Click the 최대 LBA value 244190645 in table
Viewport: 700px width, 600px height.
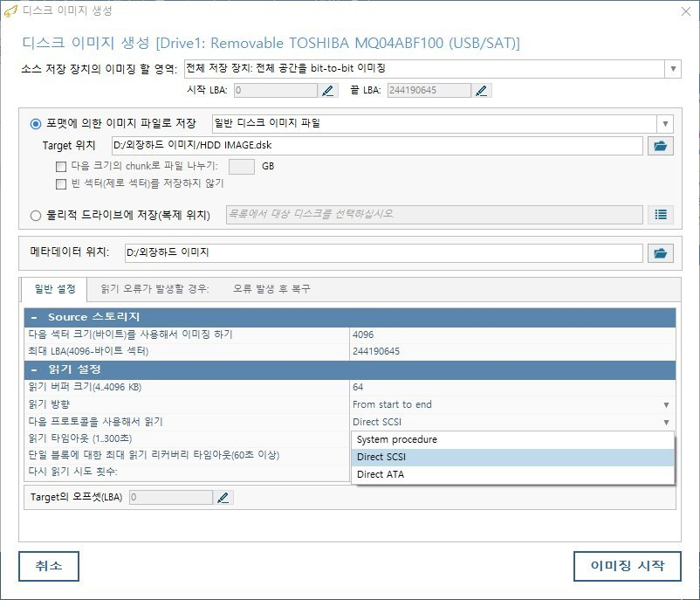coord(376,352)
